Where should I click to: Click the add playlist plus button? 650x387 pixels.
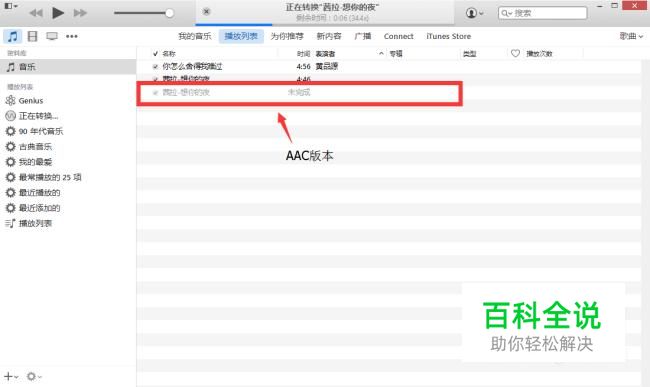11,376
